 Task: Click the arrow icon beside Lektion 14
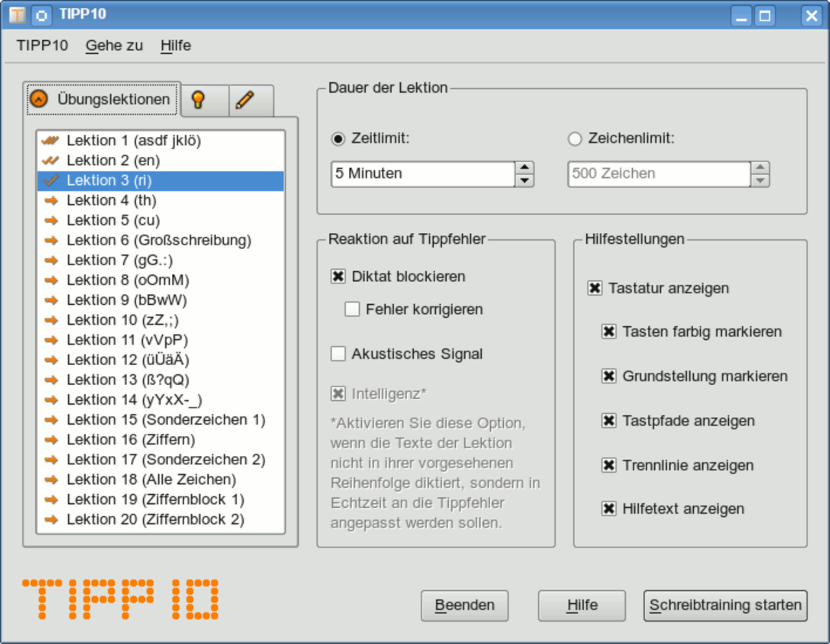(x=51, y=400)
